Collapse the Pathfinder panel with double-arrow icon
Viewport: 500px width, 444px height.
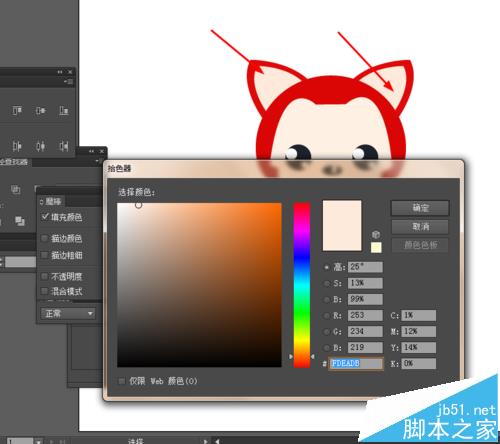91,151
